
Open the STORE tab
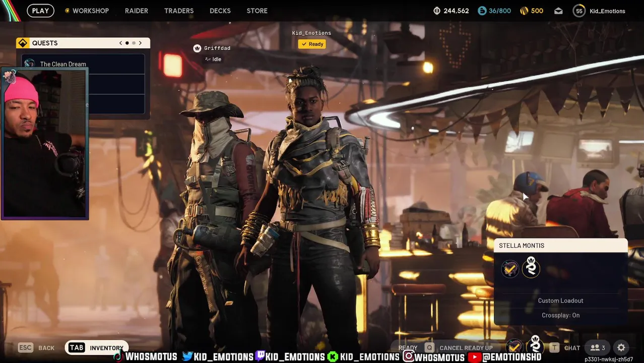coord(257,11)
